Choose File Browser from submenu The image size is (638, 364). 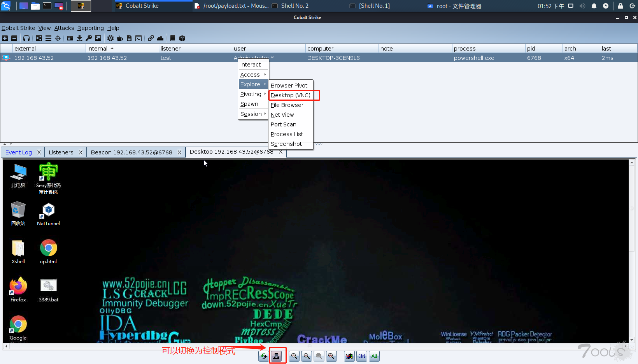coord(291,105)
